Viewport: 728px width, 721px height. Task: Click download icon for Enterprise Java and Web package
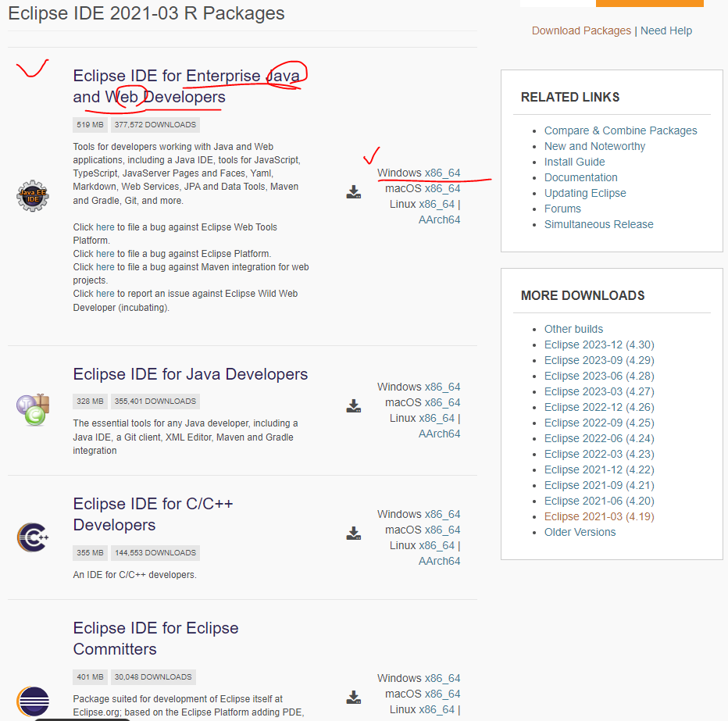[354, 191]
